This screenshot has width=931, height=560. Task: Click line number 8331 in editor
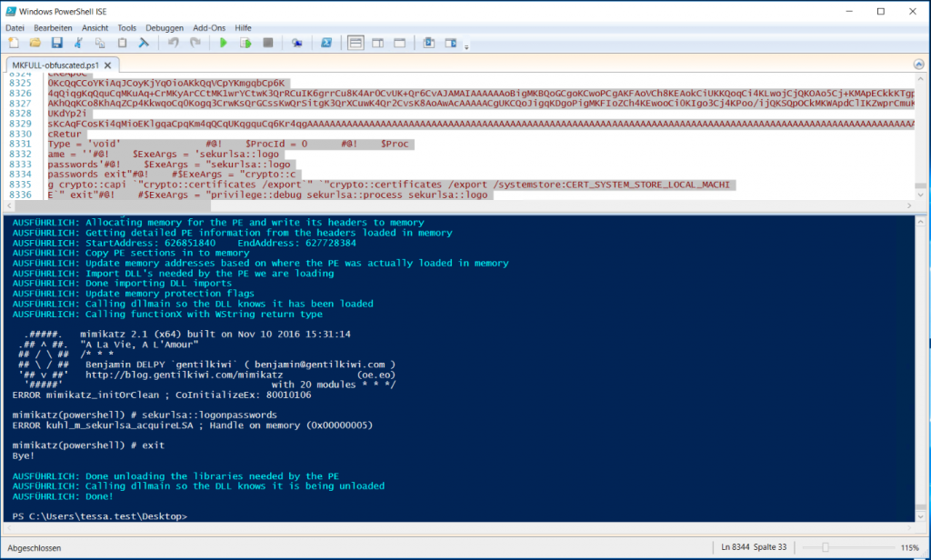tap(20, 144)
